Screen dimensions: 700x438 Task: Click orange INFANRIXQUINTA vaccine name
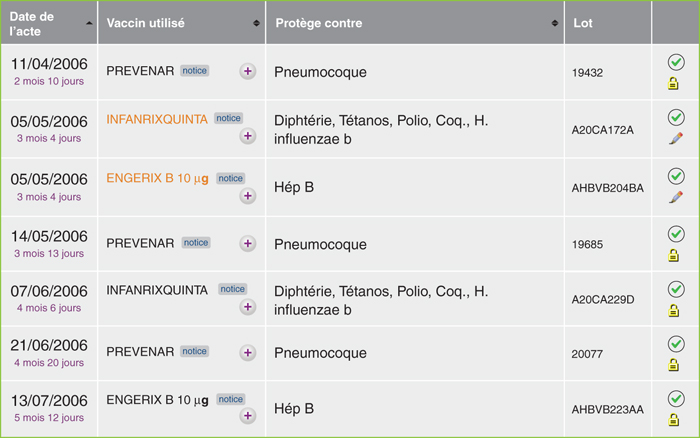click(x=157, y=119)
